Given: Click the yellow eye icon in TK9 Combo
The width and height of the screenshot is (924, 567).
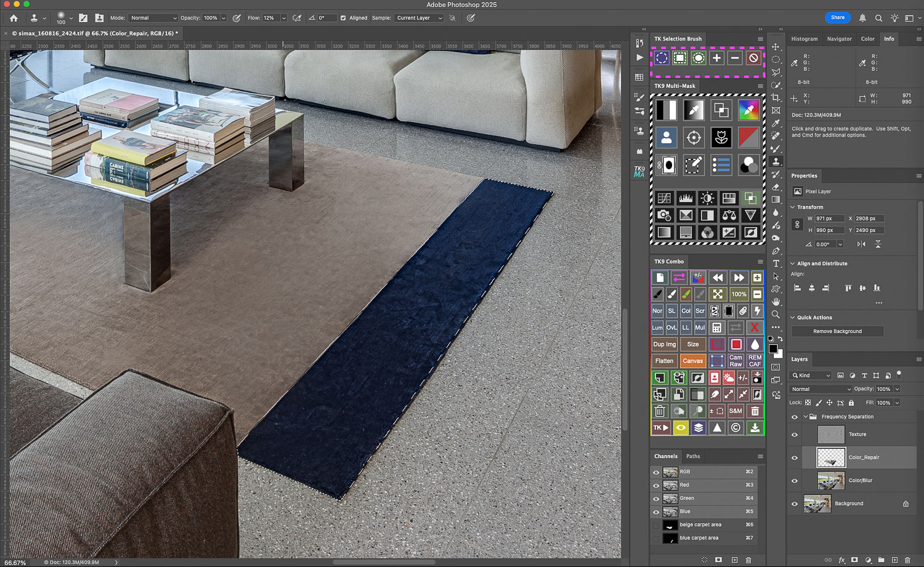Looking at the screenshot, I should [x=681, y=427].
